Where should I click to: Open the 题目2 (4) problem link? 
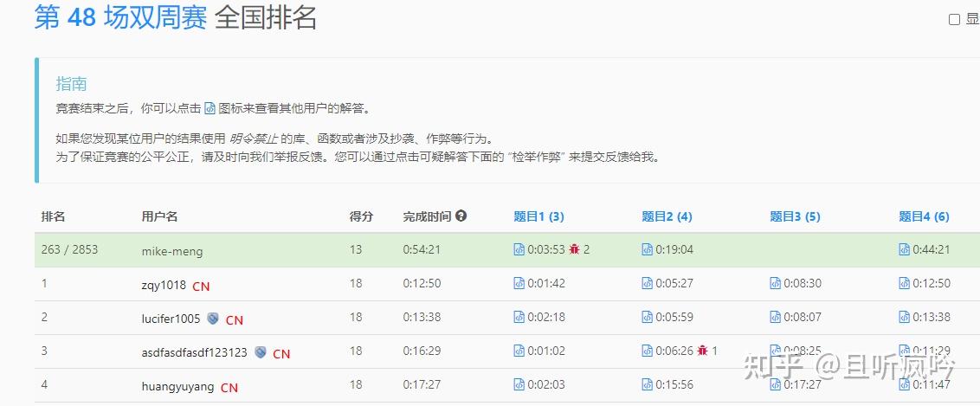(667, 216)
